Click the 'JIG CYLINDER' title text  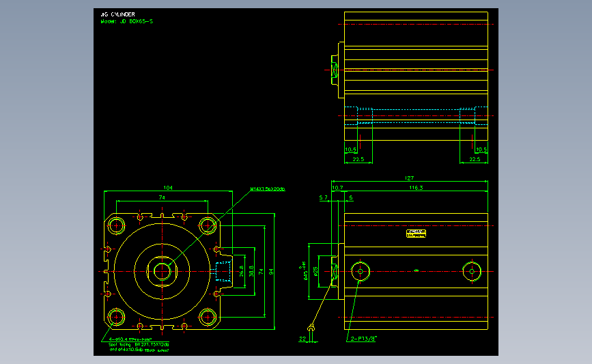118,14
